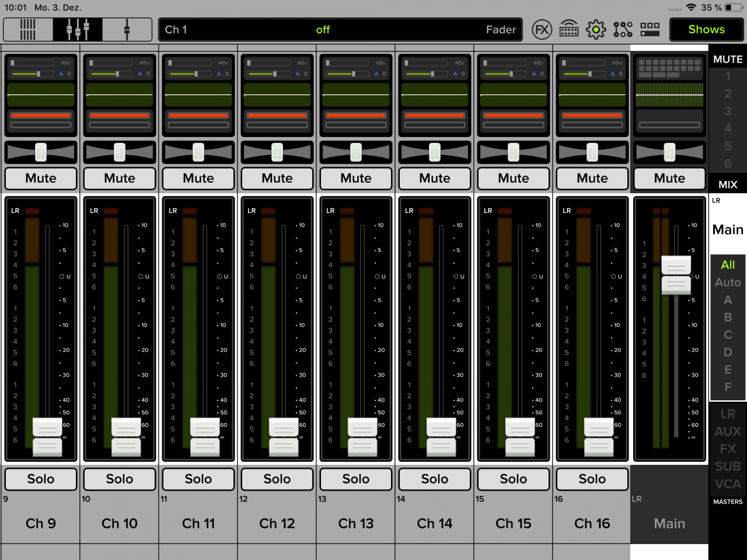Toggle Ch 11 LR assignment indicator
Image resolution: width=747 pixels, height=560 pixels.
coord(173,211)
